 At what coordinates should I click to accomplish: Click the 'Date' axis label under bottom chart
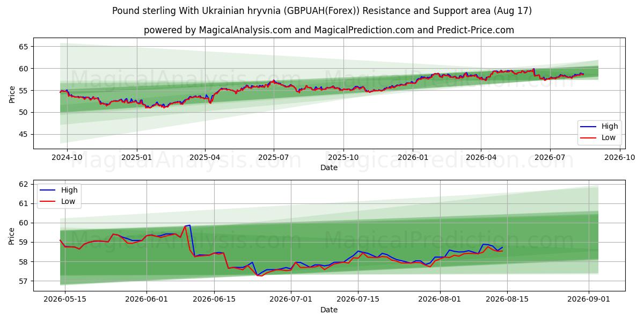(329, 310)
